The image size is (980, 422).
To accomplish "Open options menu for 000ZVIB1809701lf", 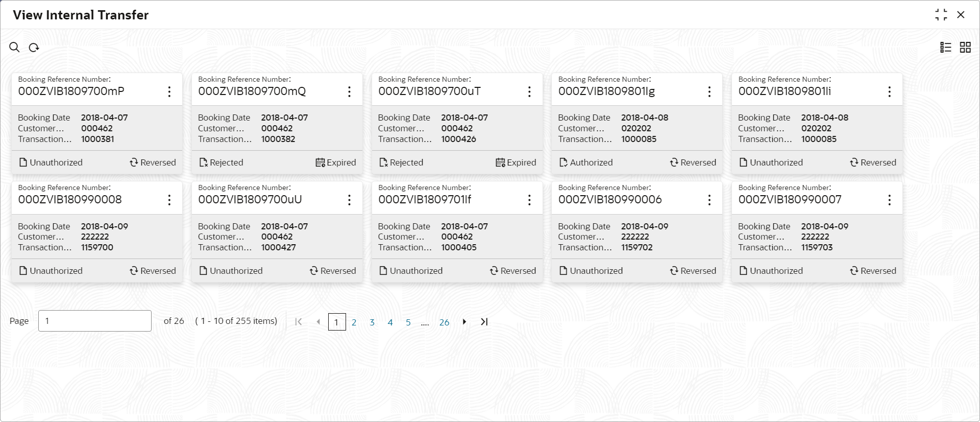I will [x=529, y=200].
